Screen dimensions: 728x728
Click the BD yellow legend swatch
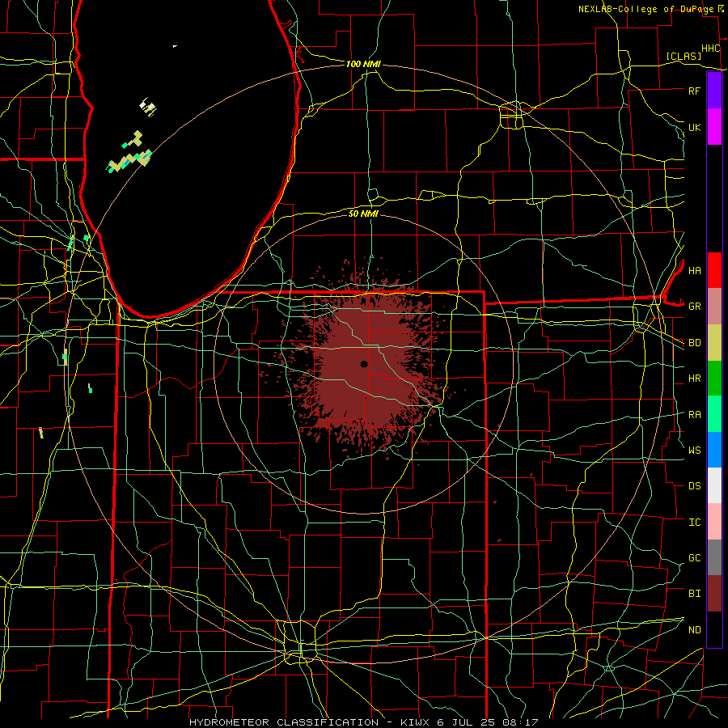point(714,343)
